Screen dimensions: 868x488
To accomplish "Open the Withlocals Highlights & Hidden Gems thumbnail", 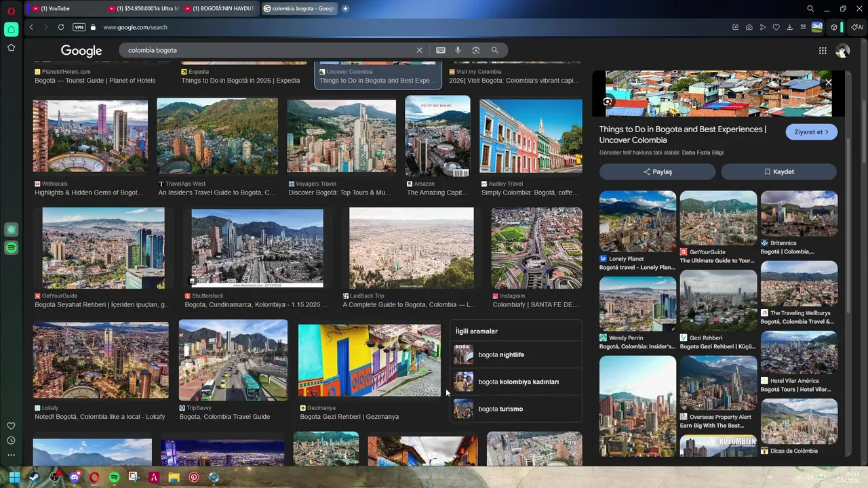I will [x=90, y=136].
